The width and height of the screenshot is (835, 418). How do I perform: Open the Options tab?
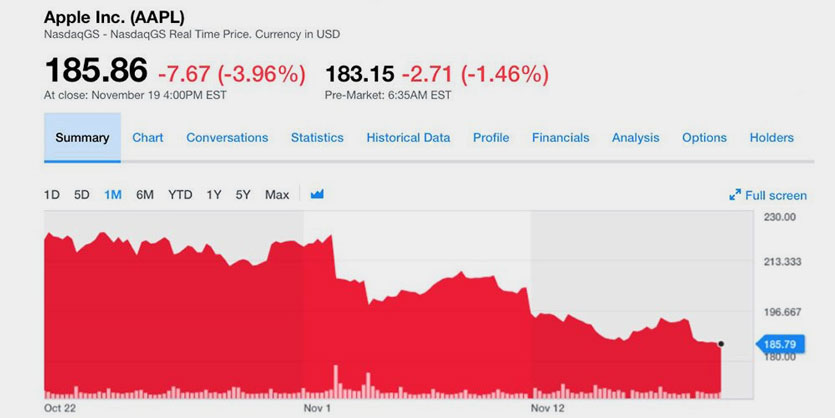pos(704,138)
